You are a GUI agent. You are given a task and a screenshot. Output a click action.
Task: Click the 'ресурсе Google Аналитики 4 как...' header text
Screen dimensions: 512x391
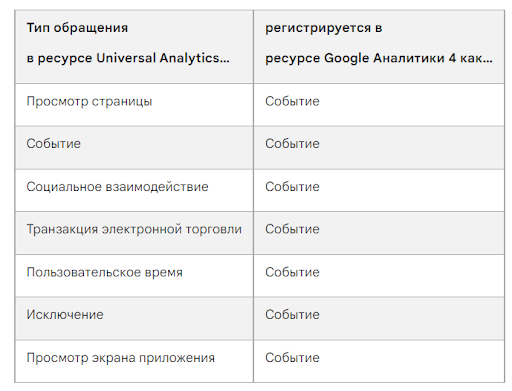click(x=379, y=58)
